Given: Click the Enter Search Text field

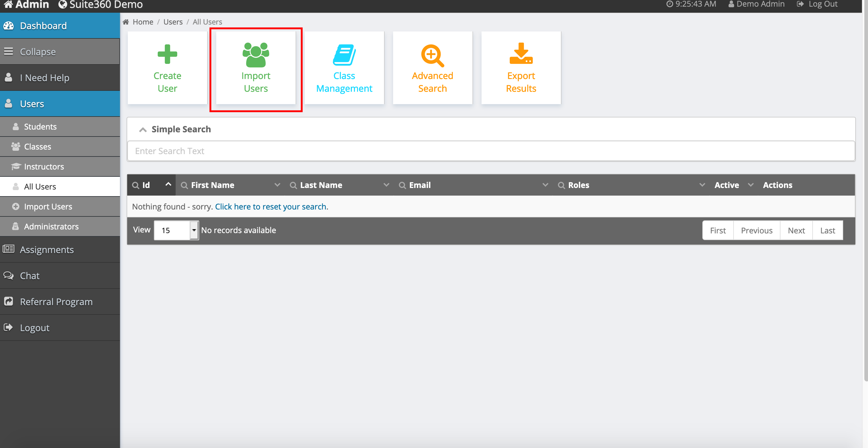Looking at the screenshot, I should [491, 151].
